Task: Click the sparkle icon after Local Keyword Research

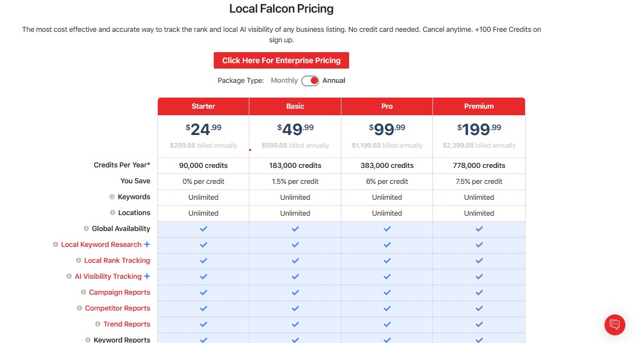Action: (147, 244)
